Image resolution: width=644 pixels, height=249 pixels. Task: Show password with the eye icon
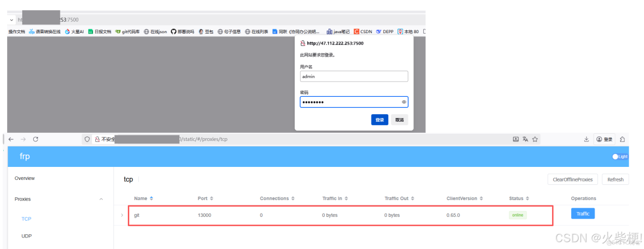(404, 102)
